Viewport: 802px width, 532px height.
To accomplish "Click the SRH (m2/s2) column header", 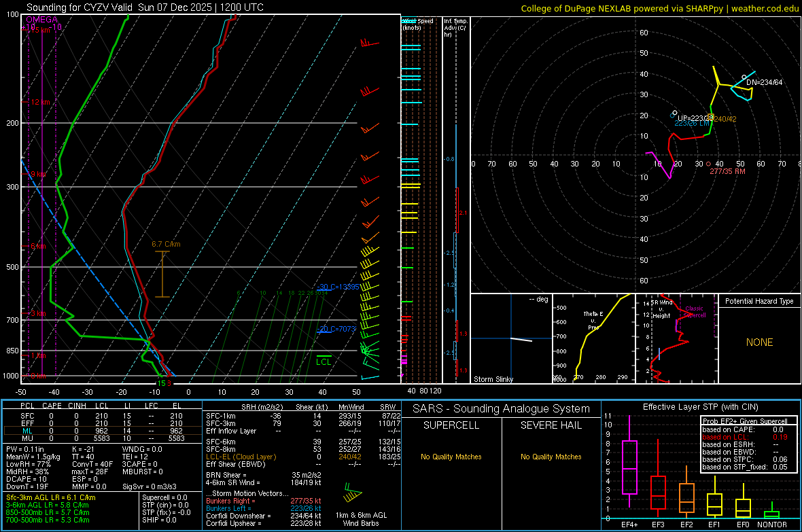I will pos(262,407).
